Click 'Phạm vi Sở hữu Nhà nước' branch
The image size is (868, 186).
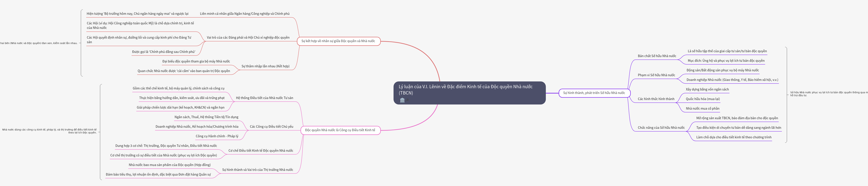click(x=656, y=75)
